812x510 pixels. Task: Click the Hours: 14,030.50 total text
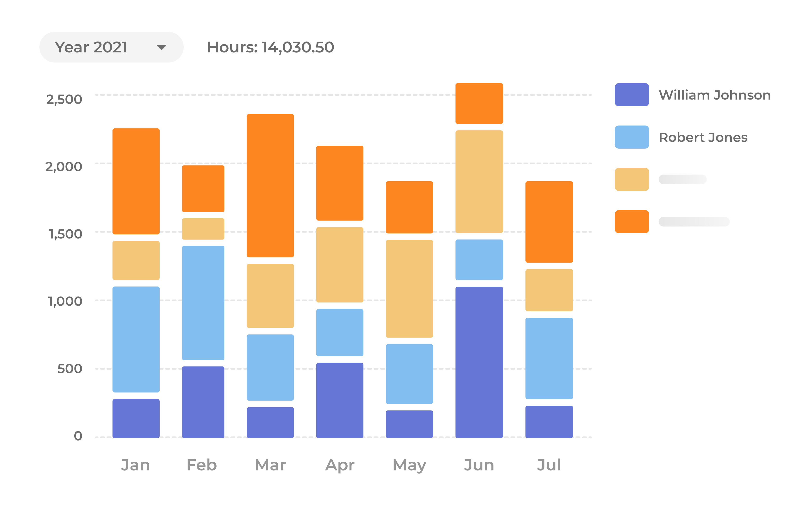coord(270,47)
